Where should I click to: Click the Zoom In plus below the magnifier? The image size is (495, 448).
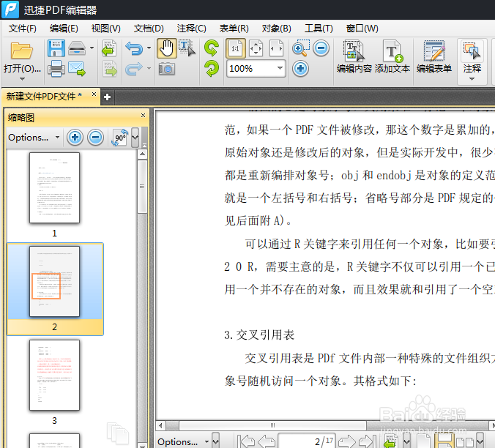tap(300, 69)
